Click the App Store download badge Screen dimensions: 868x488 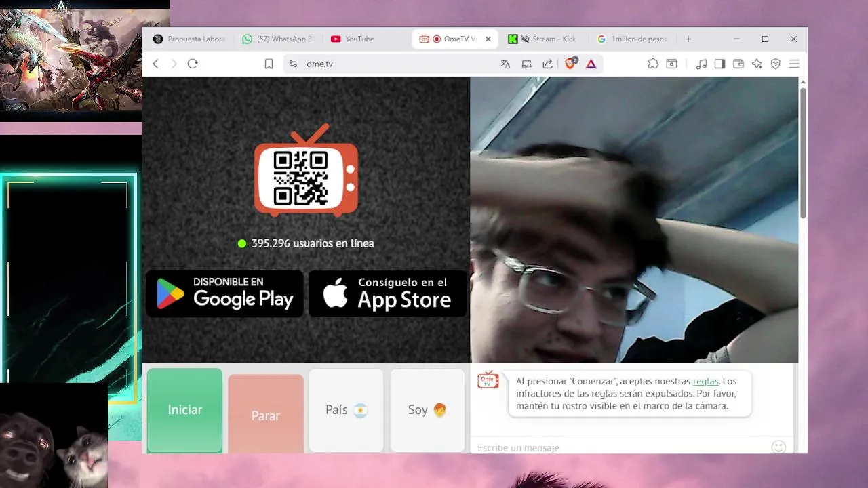pyautogui.click(x=387, y=293)
